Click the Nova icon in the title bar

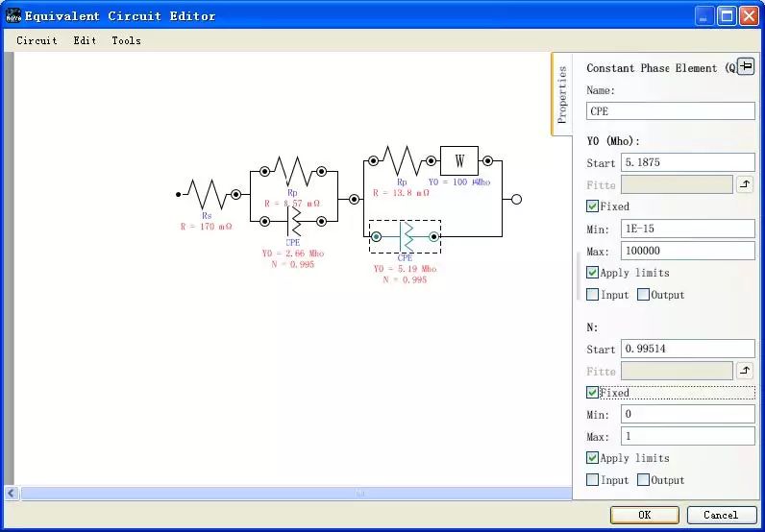(13, 16)
